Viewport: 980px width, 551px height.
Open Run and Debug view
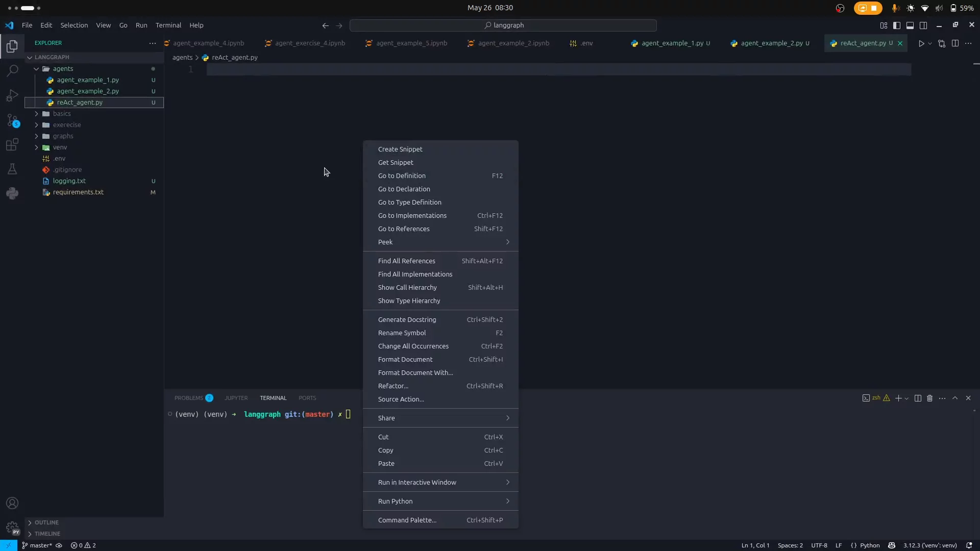click(12, 95)
